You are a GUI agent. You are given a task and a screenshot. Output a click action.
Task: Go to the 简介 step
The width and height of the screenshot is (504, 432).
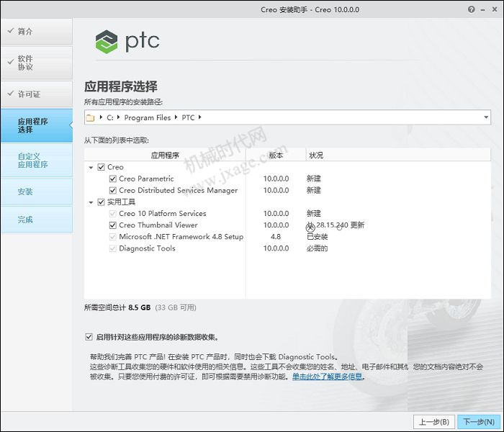pyautogui.click(x=37, y=32)
